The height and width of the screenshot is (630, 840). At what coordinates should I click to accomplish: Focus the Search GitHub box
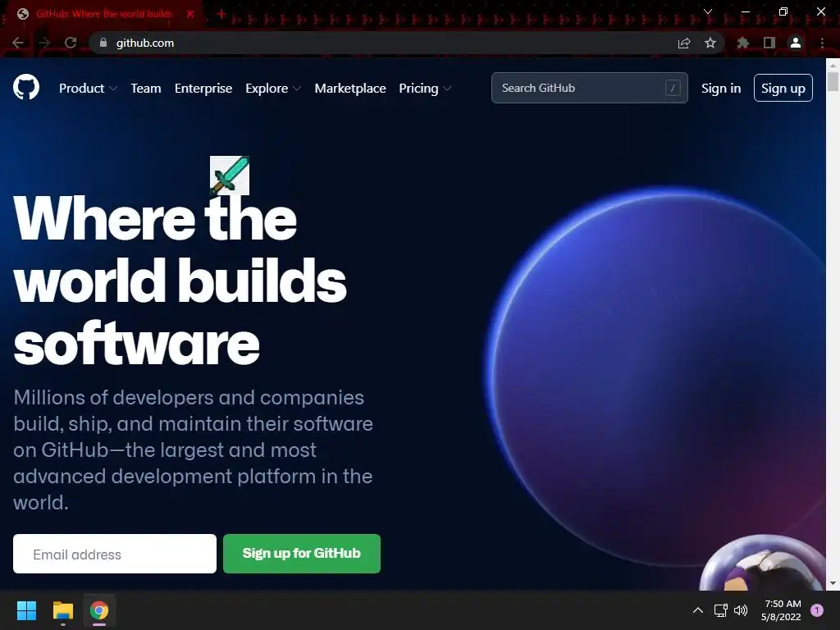tap(589, 88)
